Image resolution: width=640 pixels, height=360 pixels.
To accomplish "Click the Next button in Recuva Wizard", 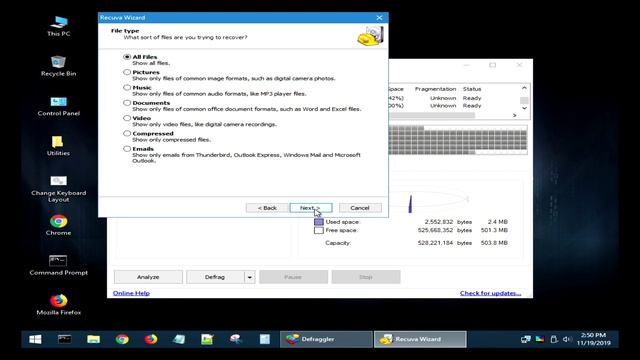I will [311, 208].
